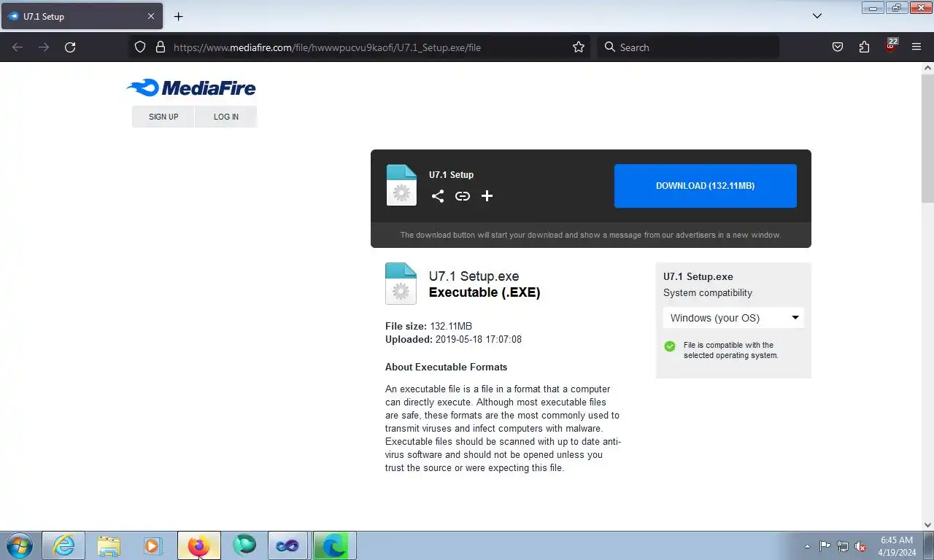Click "Executable (.EXE)" text
Screen dimensions: 934x560
pos(485,292)
